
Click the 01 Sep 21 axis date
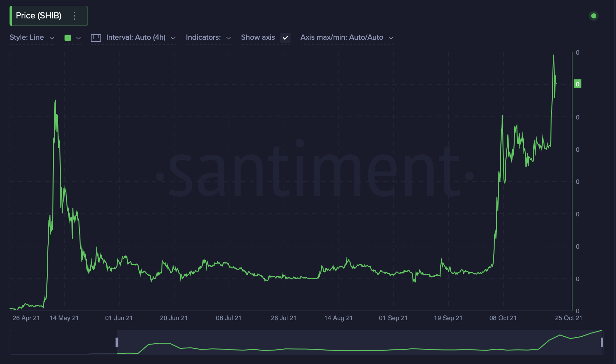click(393, 318)
